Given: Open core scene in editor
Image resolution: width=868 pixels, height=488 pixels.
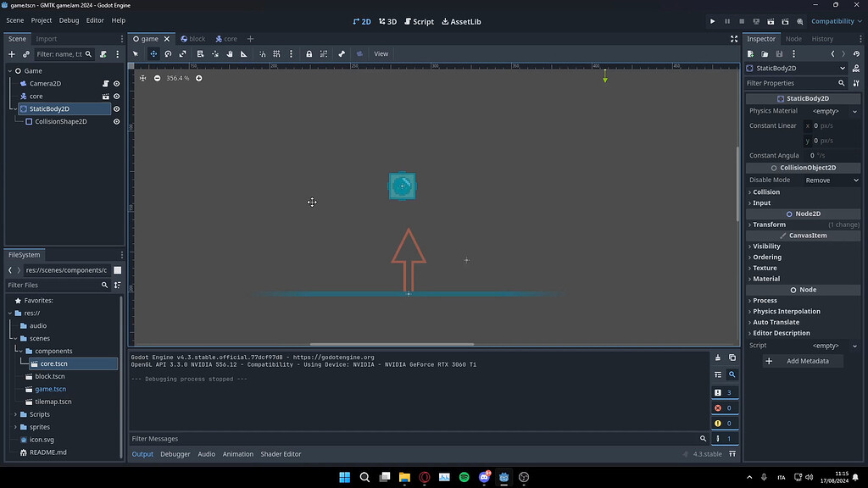Looking at the screenshot, I should 105,97.
